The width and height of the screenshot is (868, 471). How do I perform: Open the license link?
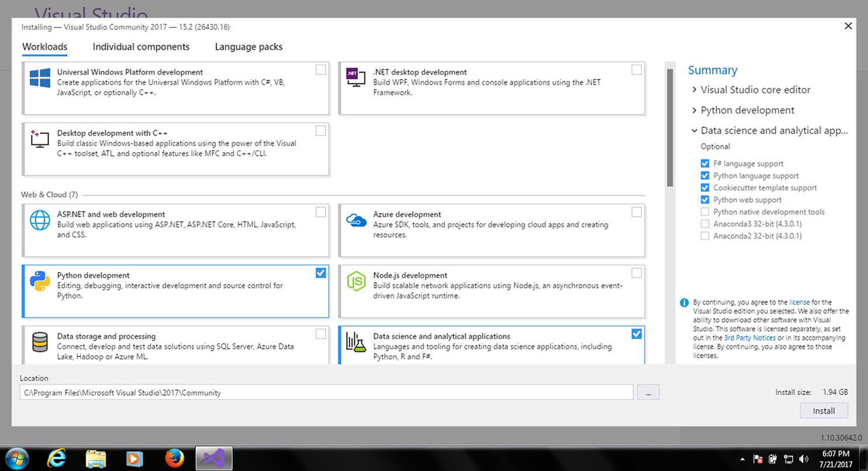[x=800, y=302]
